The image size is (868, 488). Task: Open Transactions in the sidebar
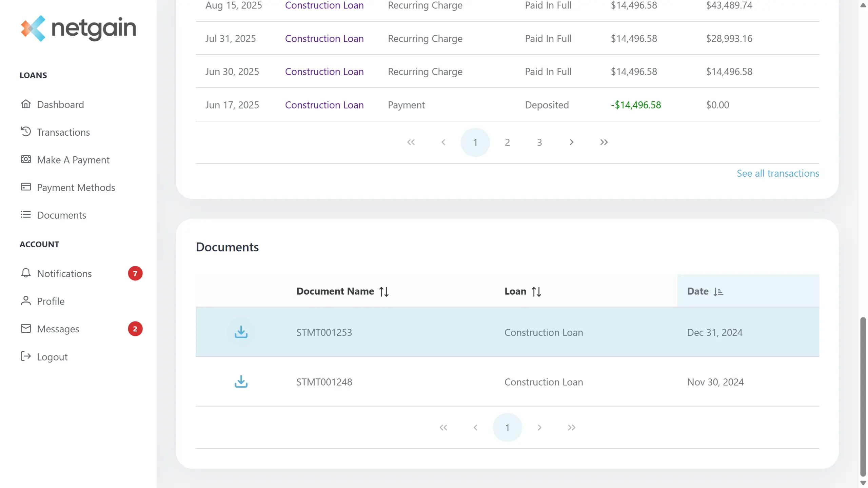point(63,132)
